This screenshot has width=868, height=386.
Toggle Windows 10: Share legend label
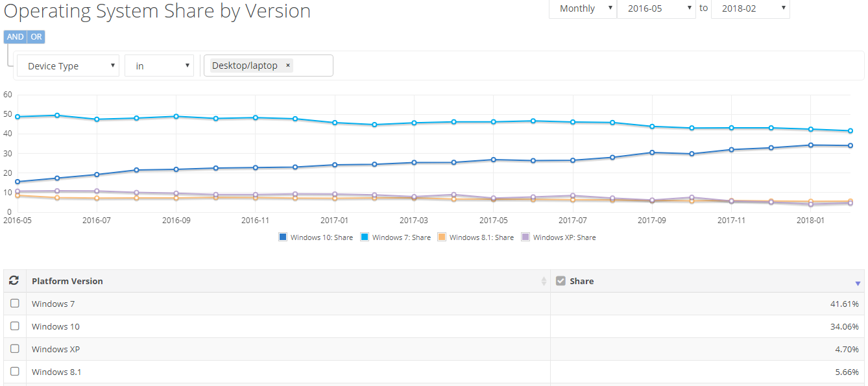coord(322,237)
